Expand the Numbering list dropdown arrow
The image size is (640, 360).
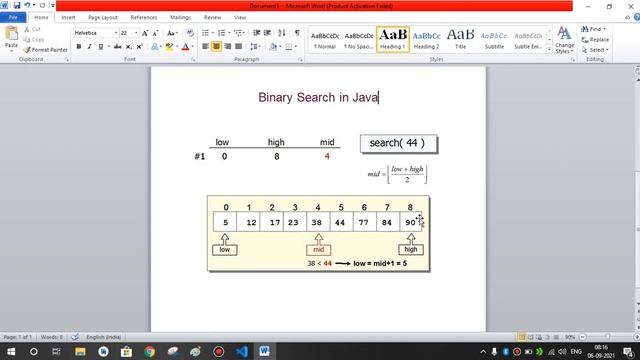click(x=229, y=33)
